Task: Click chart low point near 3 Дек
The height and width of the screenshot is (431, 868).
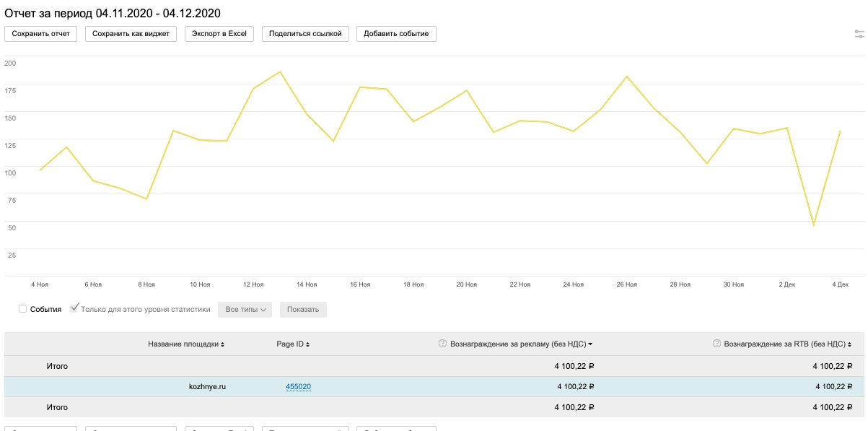Action: tap(813, 226)
